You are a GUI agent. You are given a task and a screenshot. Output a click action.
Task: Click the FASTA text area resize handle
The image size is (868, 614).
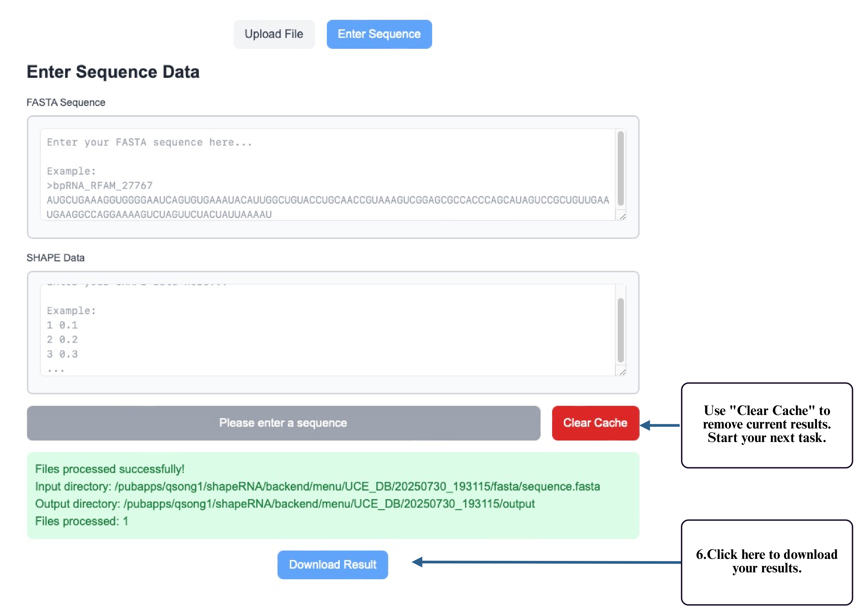622,217
